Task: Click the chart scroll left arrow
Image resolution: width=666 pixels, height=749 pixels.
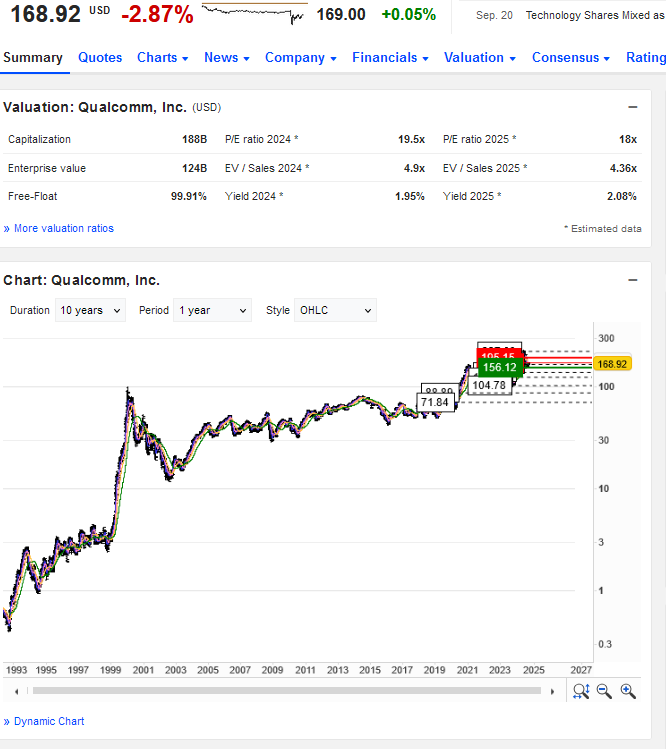Action: pyautogui.click(x=17, y=691)
